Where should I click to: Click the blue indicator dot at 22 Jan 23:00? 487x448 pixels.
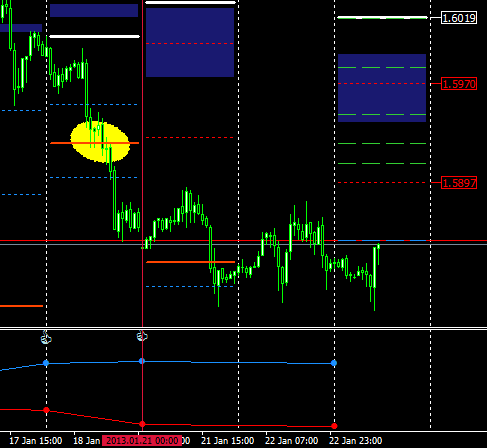[334, 363]
